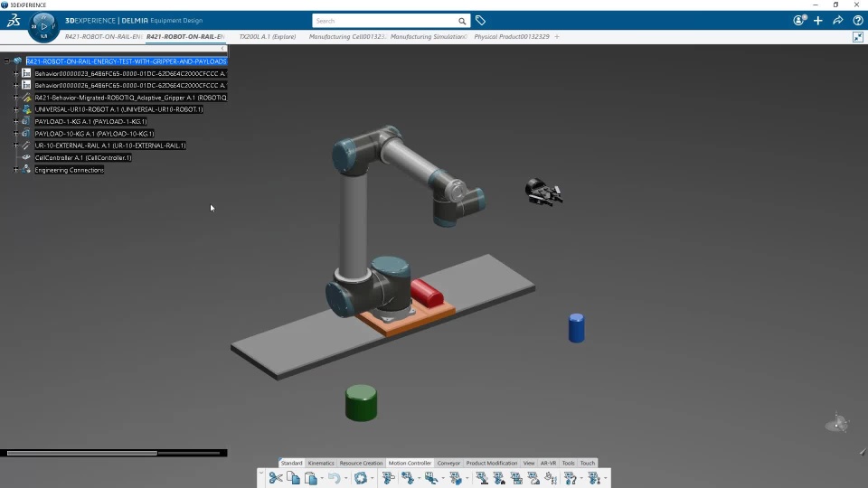Switch to the Resource Creation tab
This screenshot has height=488, width=868.
tap(361, 463)
